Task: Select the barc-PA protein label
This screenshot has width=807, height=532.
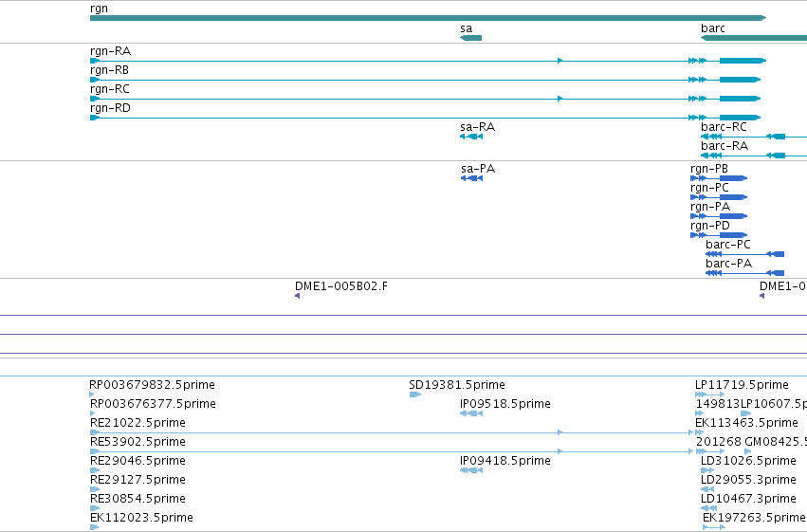Action: 729,264
